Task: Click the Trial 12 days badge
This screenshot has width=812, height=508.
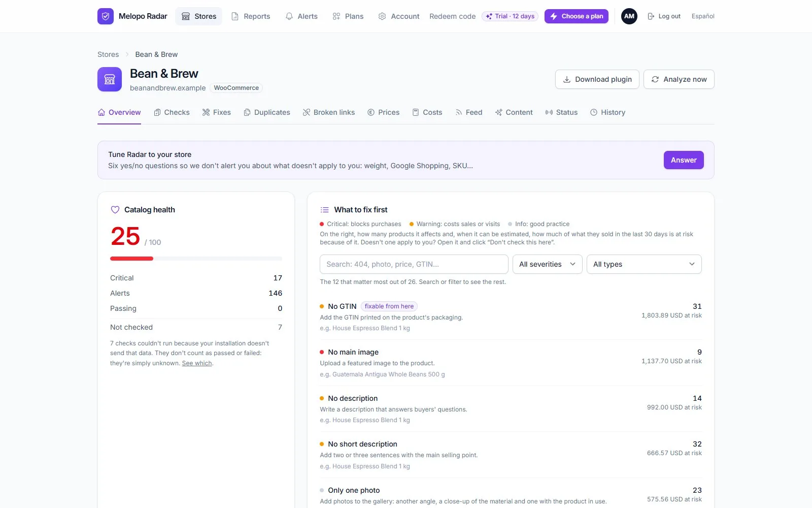Action: (x=510, y=16)
